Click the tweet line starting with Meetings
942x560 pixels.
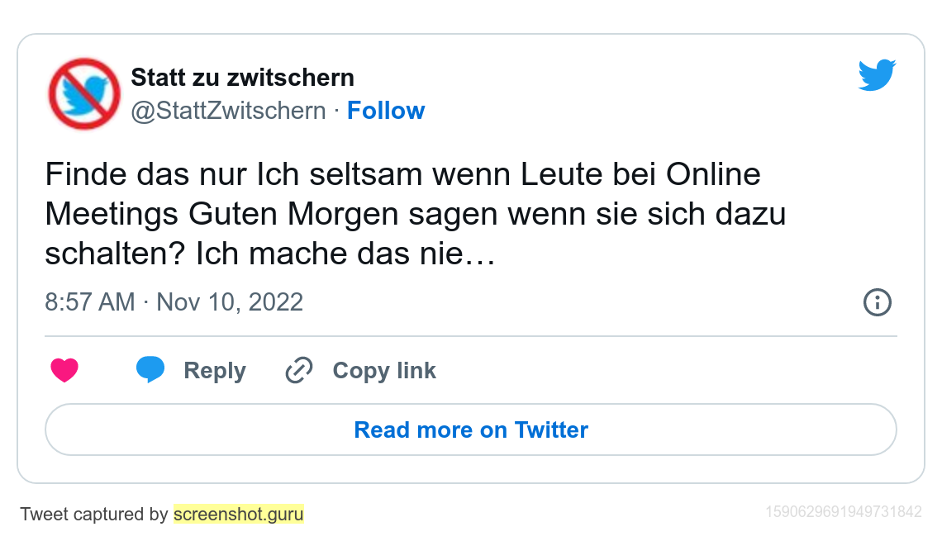click(415, 214)
